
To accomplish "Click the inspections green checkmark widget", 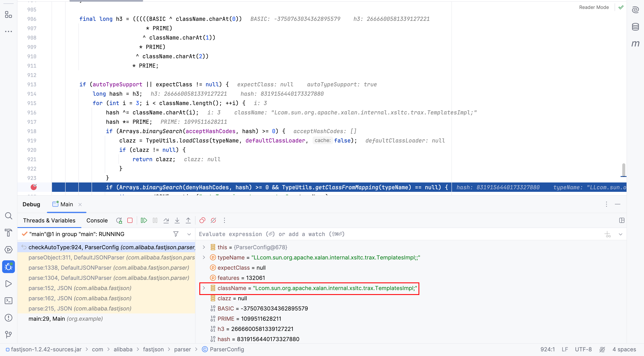I will tap(621, 7).
